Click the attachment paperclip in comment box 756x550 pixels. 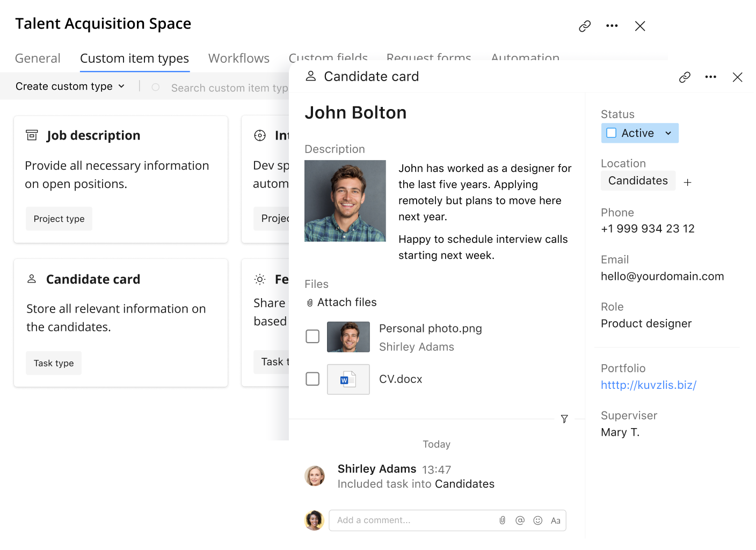pyautogui.click(x=502, y=520)
